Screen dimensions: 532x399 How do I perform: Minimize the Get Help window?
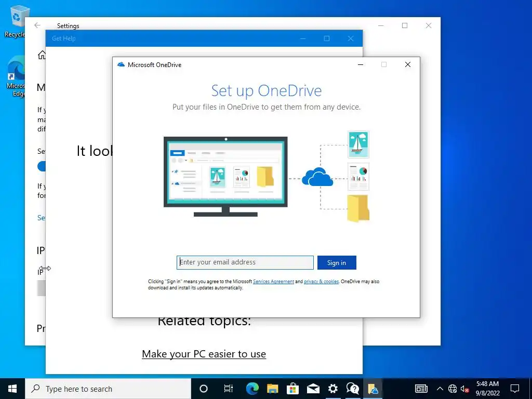(303, 38)
